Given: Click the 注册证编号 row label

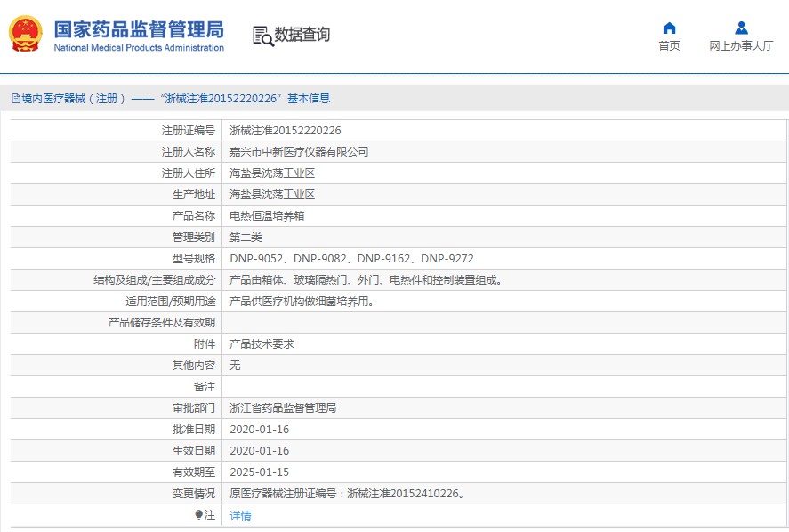Looking at the screenshot, I should (189, 131).
